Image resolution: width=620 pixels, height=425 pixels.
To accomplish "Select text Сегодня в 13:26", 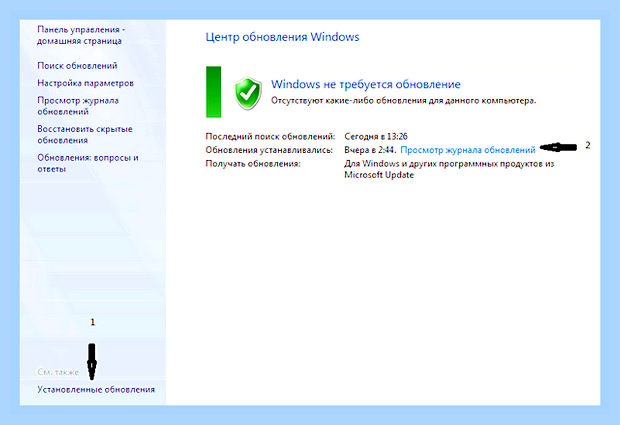I will [376, 136].
